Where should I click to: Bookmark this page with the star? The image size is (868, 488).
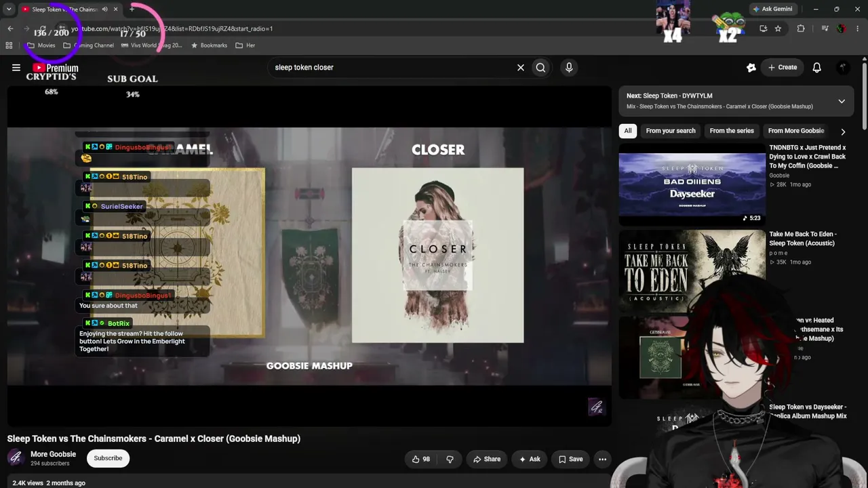[x=778, y=28]
